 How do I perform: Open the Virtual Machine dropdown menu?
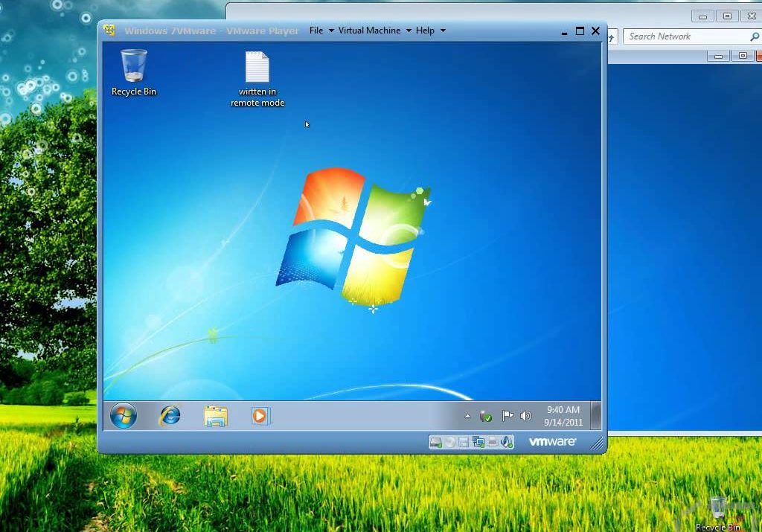(x=374, y=31)
